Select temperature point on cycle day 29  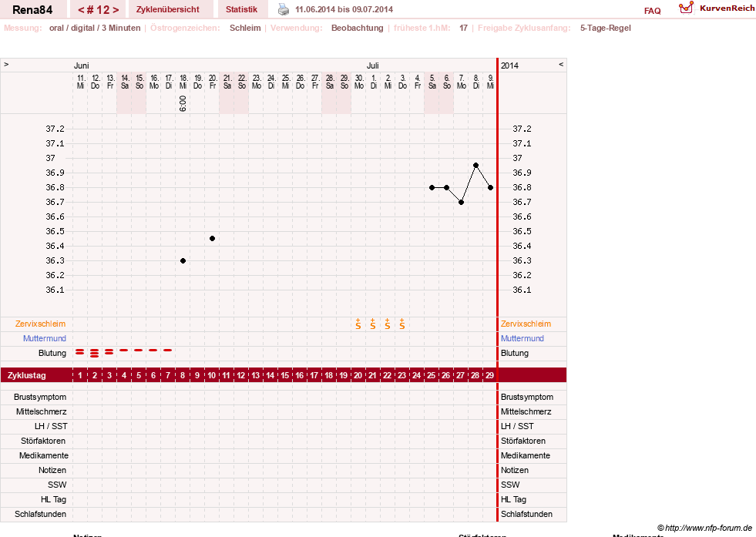click(x=490, y=187)
